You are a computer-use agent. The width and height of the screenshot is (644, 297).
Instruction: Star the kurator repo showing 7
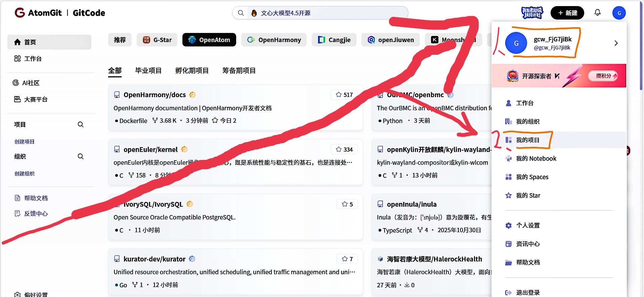pyautogui.click(x=347, y=259)
